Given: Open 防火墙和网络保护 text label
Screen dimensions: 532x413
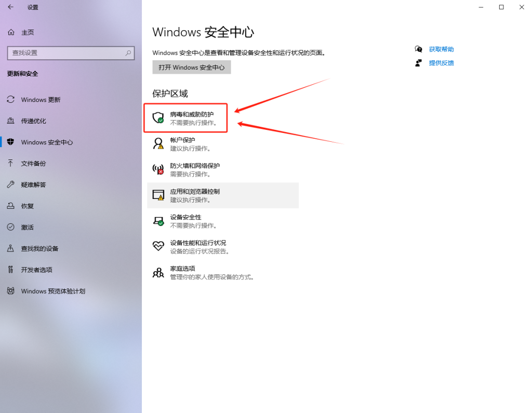Looking at the screenshot, I should [x=195, y=166].
